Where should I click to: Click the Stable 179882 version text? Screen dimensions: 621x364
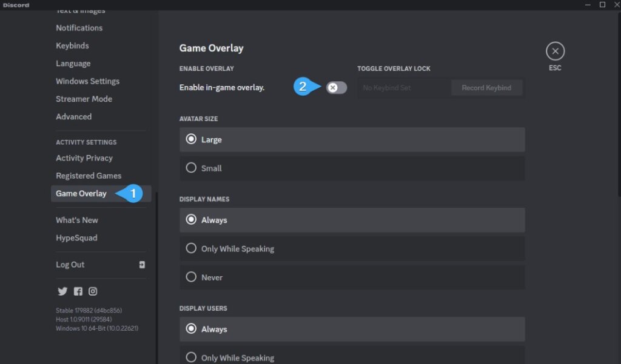tap(89, 311)
